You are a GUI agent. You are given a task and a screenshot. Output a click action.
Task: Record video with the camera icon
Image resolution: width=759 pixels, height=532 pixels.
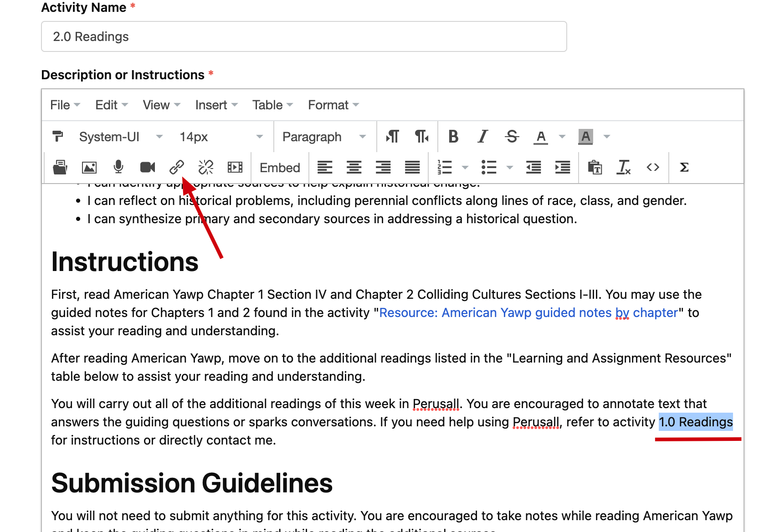click(147, 167)
